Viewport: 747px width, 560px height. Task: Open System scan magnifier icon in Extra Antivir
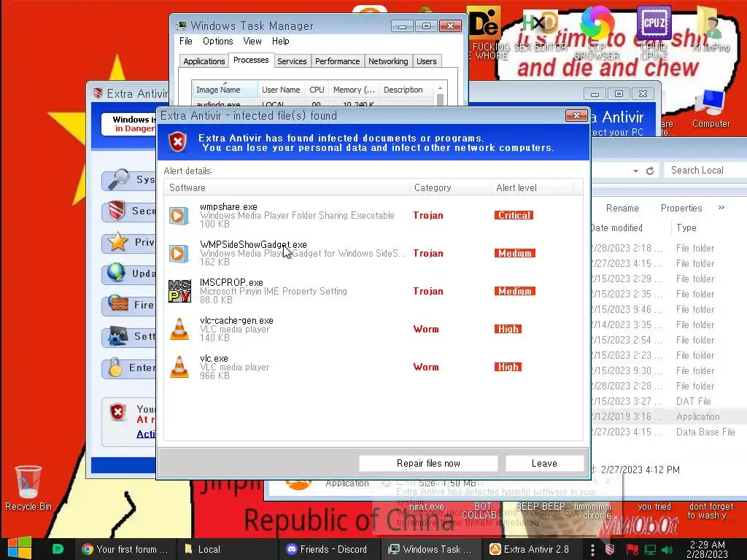117,179
